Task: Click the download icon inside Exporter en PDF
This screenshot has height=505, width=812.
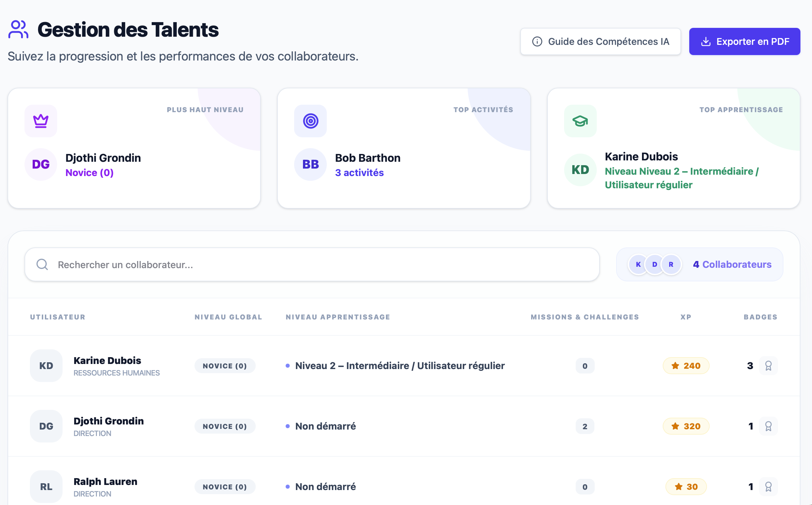Action: pyautogui.click(x=706, y=41)
